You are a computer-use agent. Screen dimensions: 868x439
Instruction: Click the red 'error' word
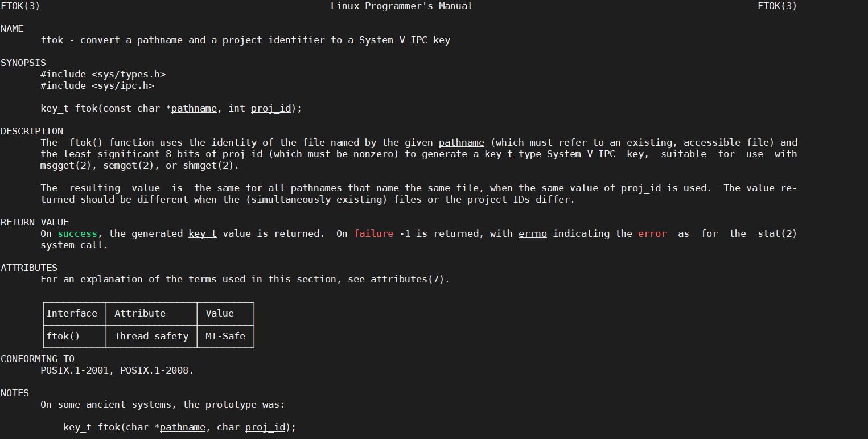tap(652, 233)
